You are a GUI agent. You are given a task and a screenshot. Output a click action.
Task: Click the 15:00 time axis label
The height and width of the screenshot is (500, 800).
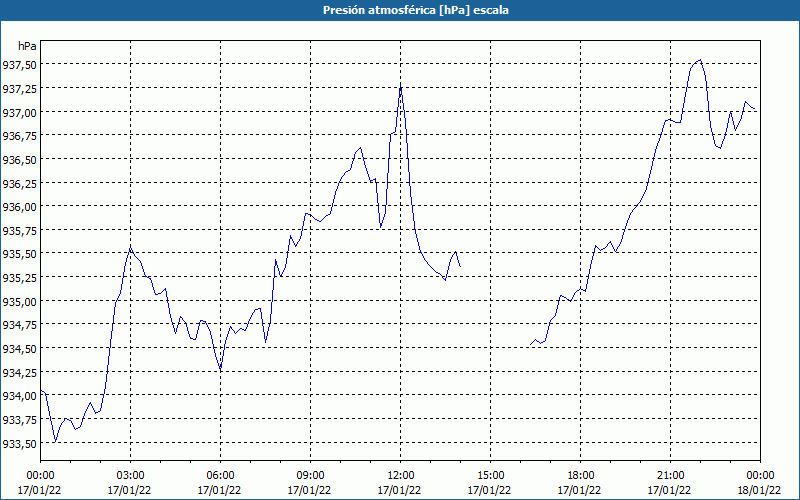[x=490, y=483]
